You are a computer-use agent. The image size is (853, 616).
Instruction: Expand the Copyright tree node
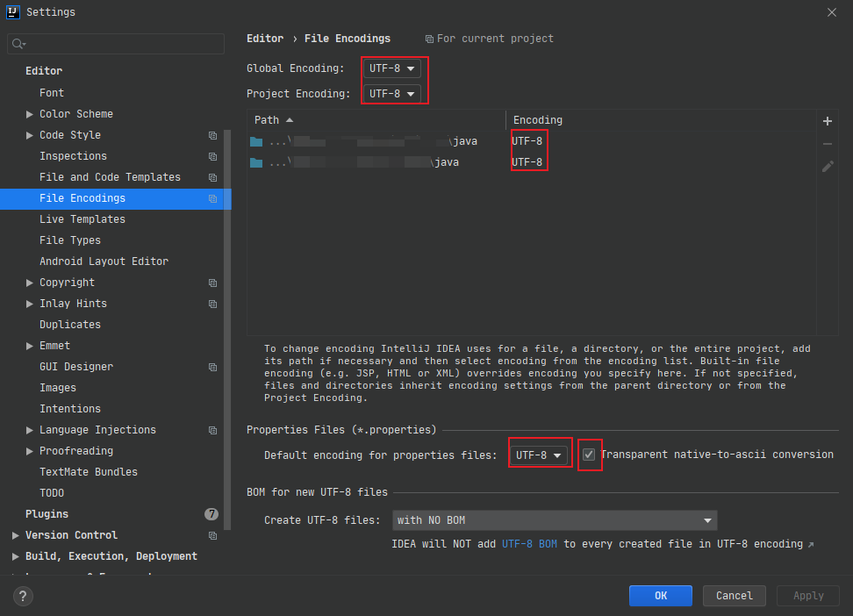(29, 283)
